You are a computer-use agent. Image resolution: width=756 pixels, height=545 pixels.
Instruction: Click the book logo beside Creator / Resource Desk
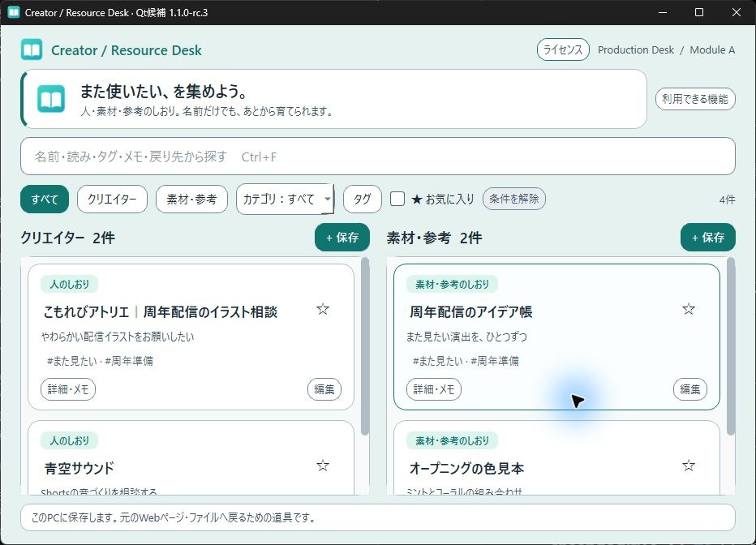(32, 49)
